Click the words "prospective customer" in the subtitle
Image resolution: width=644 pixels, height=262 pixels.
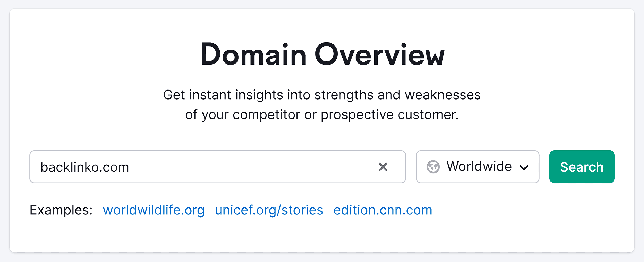(x=389, y=114)
